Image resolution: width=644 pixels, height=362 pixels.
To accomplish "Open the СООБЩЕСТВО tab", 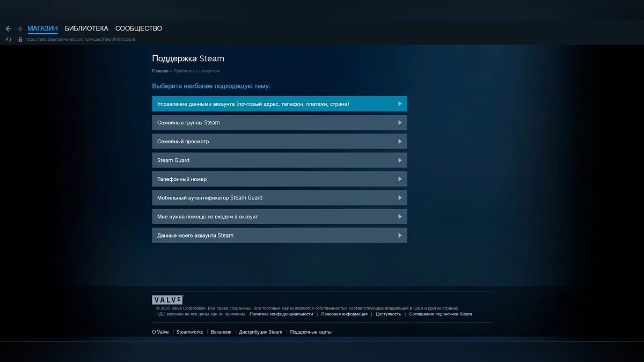I will [x=138, y=28].
